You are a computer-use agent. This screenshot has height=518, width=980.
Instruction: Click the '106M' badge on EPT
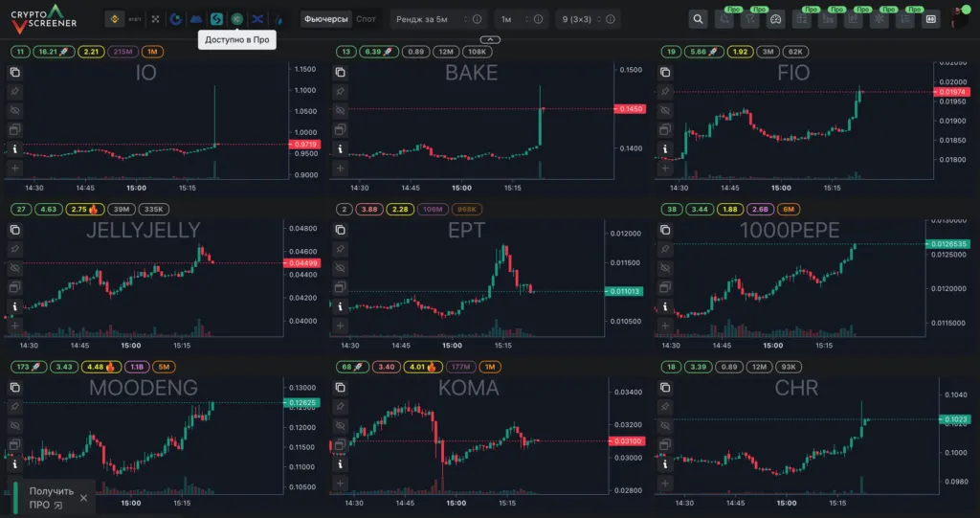point(432,210)
